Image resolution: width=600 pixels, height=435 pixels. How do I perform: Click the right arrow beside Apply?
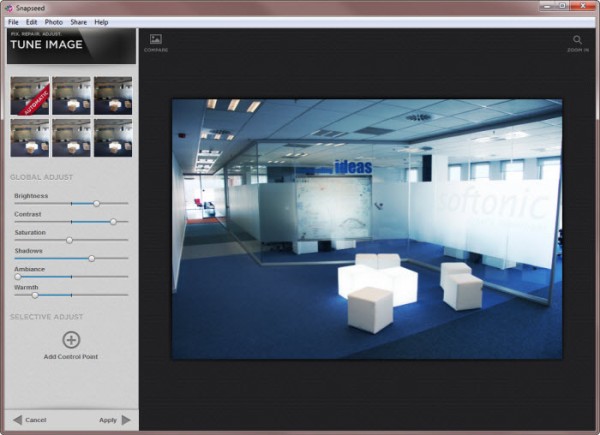126,420
